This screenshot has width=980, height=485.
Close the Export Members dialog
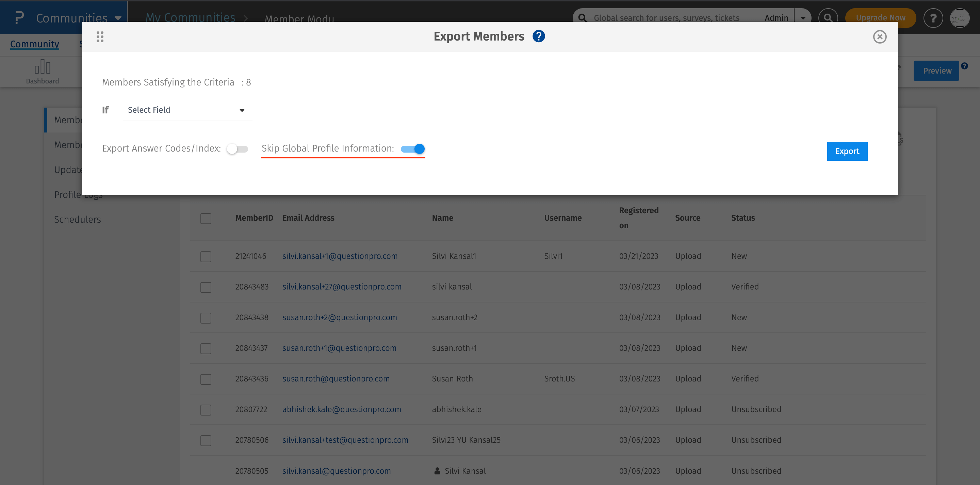pos(879,36)
